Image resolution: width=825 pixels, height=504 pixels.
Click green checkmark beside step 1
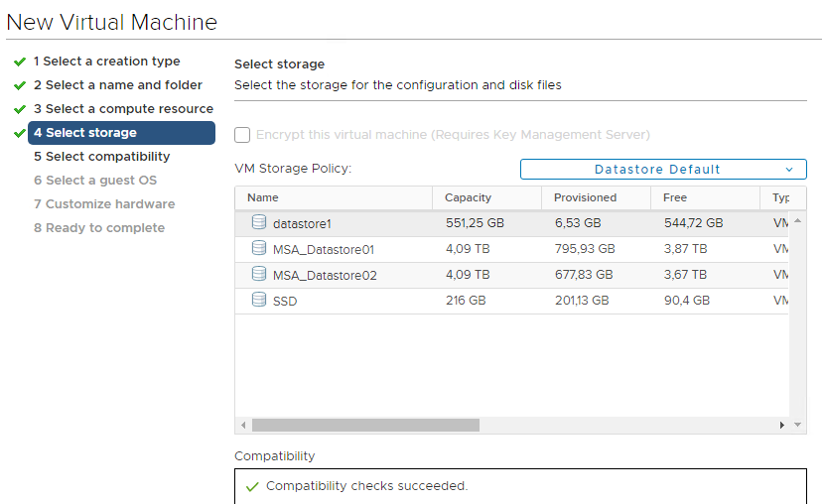(20, 62)
